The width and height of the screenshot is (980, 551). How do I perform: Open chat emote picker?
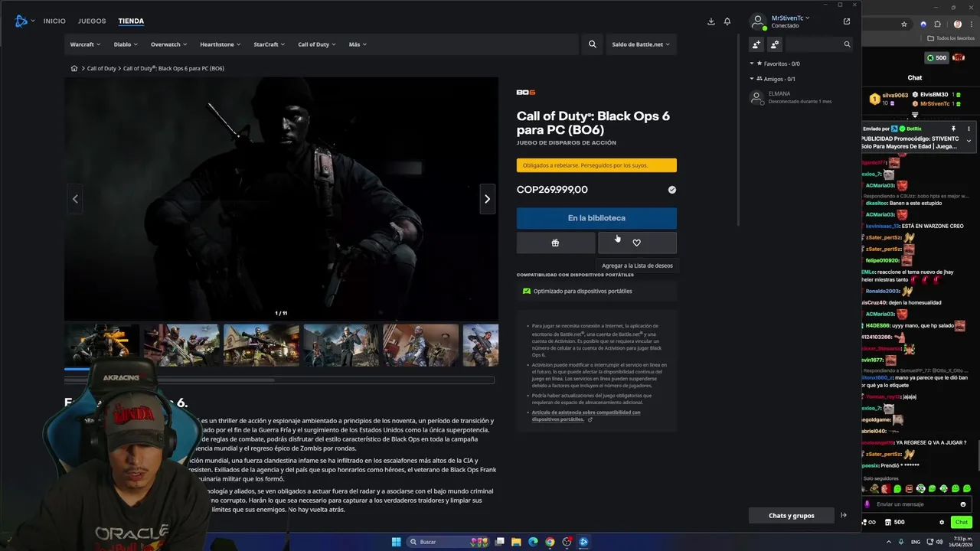(963, 504)
